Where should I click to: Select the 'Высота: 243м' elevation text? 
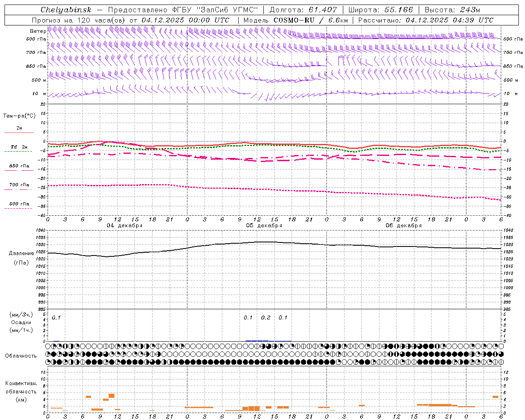[452, 10]
